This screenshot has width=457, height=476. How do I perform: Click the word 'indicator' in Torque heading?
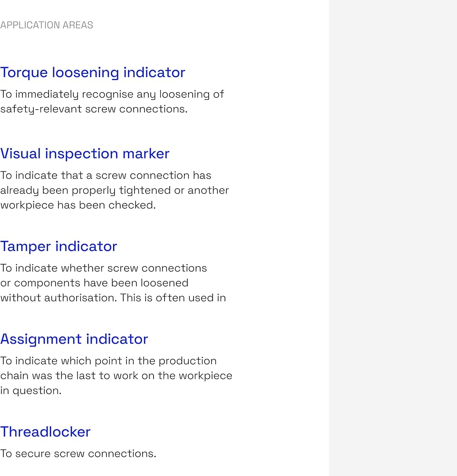(x=154, y=72)
